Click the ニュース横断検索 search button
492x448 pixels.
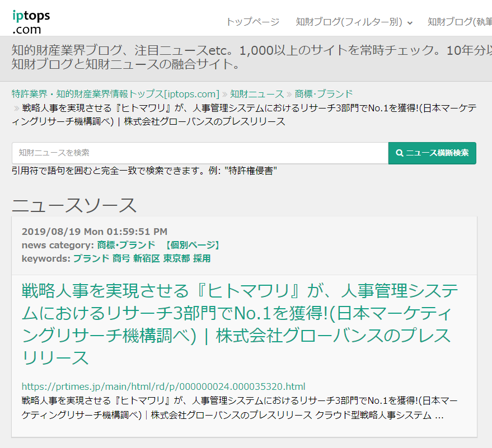coord(432,153)
